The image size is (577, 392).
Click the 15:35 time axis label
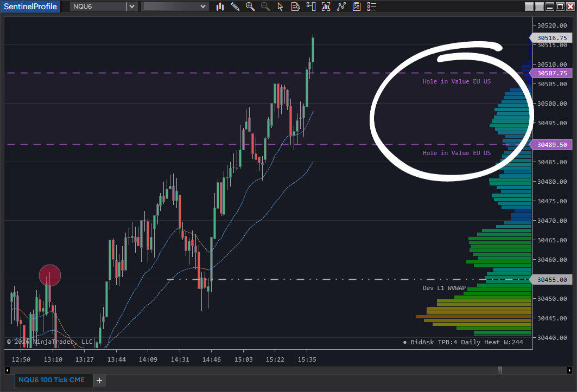307,359
